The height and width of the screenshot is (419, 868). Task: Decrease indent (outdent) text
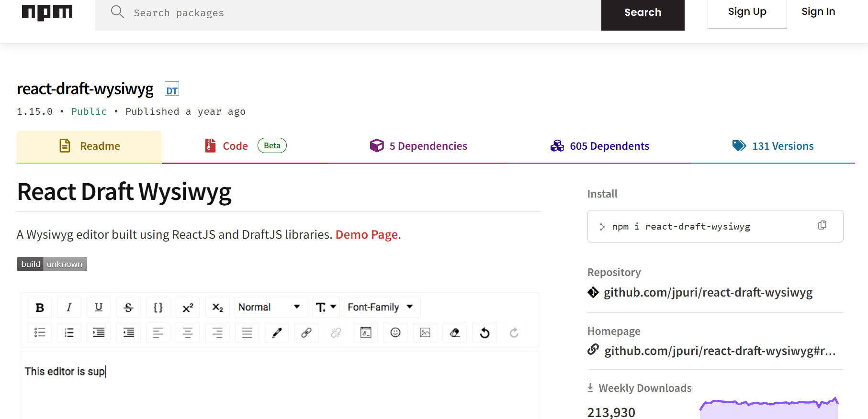point(128,332)
